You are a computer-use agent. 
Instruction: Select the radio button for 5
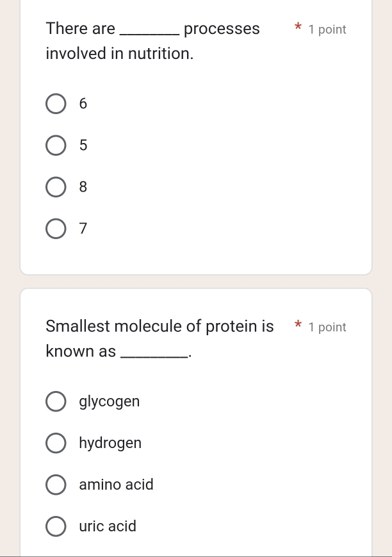pos(56,145)
